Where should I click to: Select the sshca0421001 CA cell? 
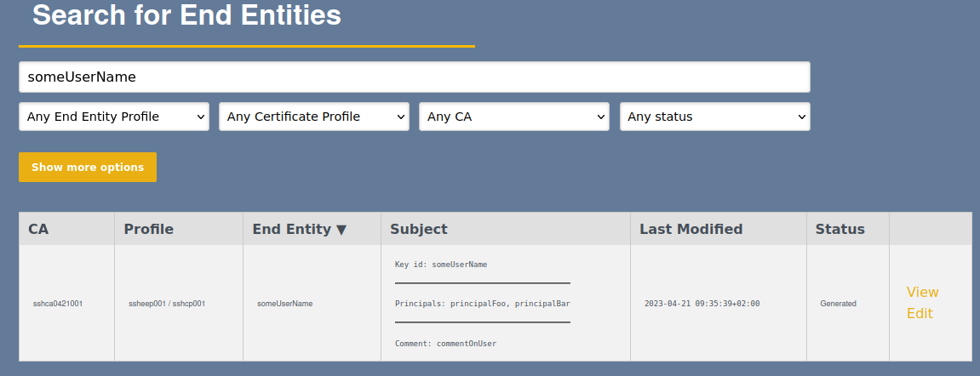(x=58, y=304)
